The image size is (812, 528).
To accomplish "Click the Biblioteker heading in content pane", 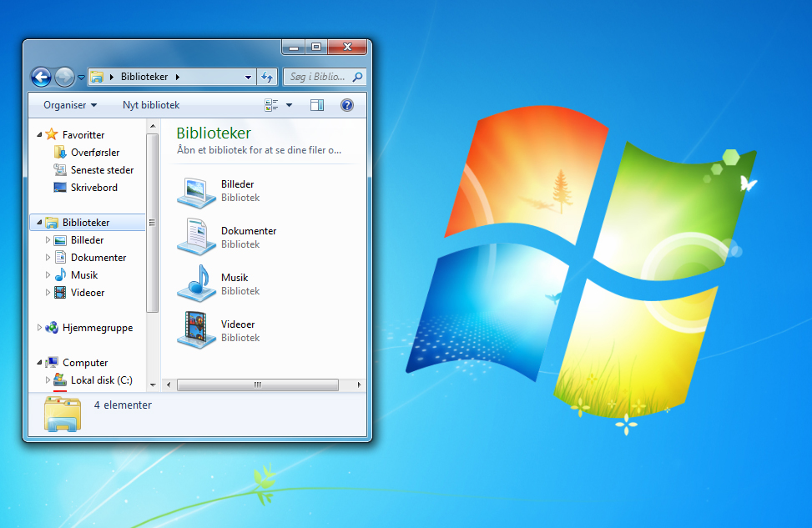I will tap(214, 133).
